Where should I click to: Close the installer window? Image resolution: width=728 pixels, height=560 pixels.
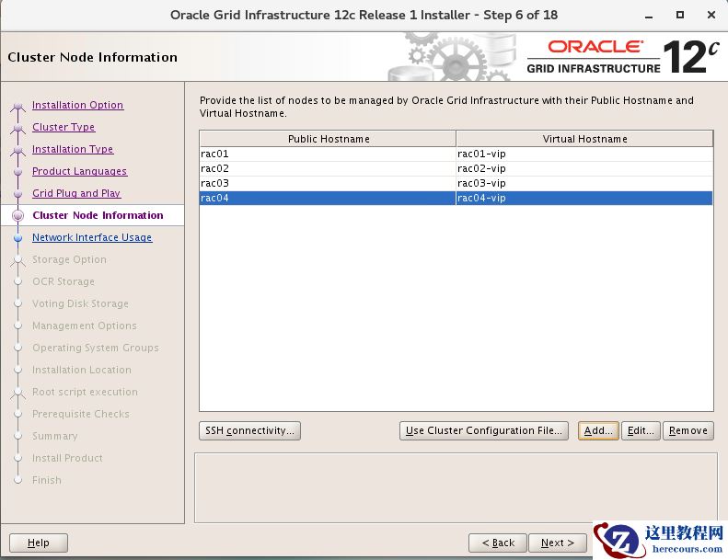tap(711, 15)
